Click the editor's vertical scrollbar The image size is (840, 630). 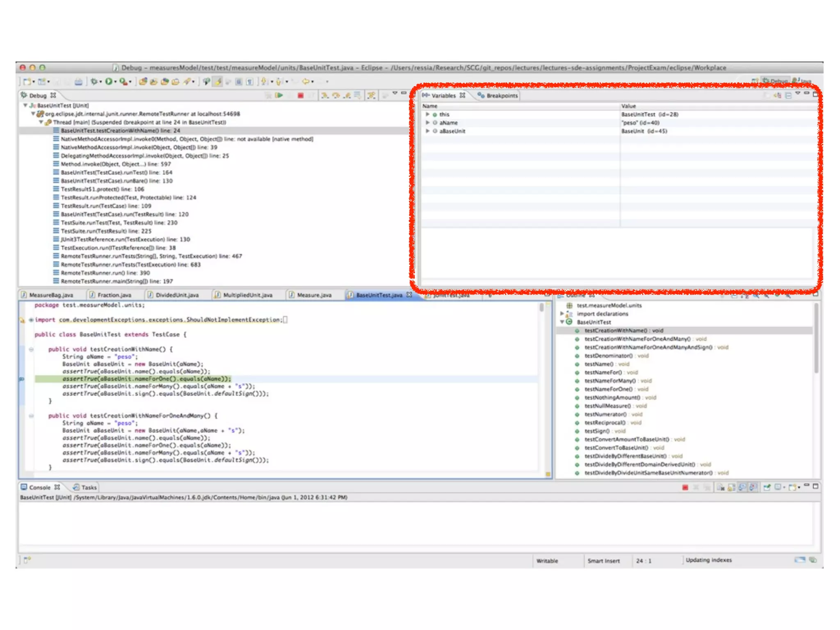pos(541,308)
